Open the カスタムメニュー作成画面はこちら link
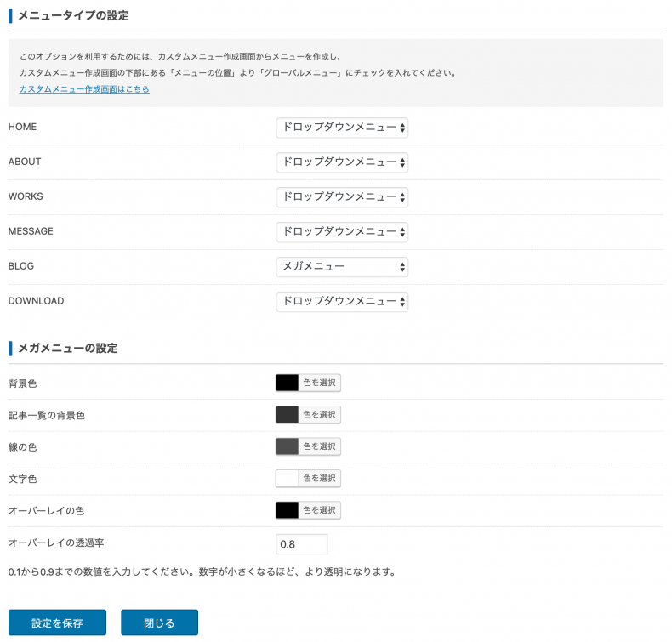Screen dimensions: 672x642 (84, 89)
